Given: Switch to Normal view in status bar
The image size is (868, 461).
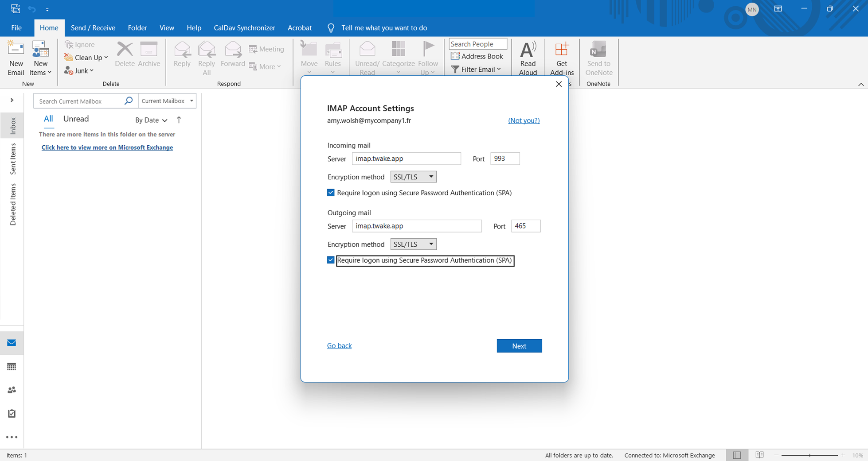Looking at the screenshot, I should tap(737, 455).
